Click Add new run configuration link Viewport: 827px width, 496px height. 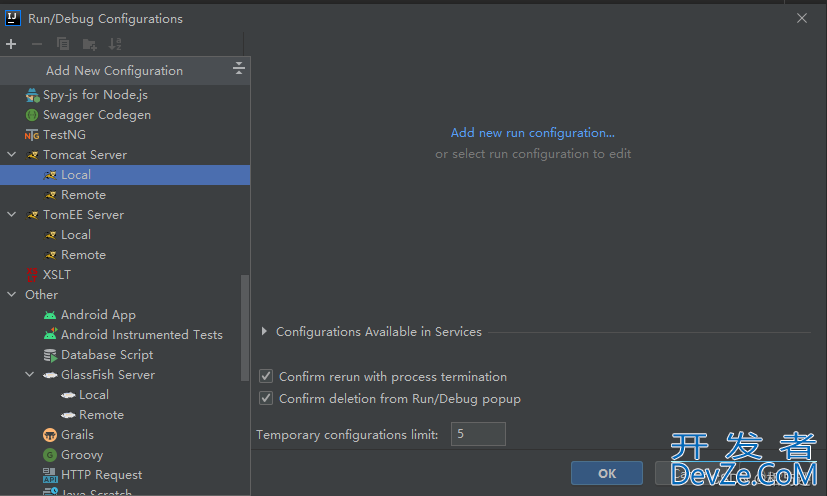point(533,133)
